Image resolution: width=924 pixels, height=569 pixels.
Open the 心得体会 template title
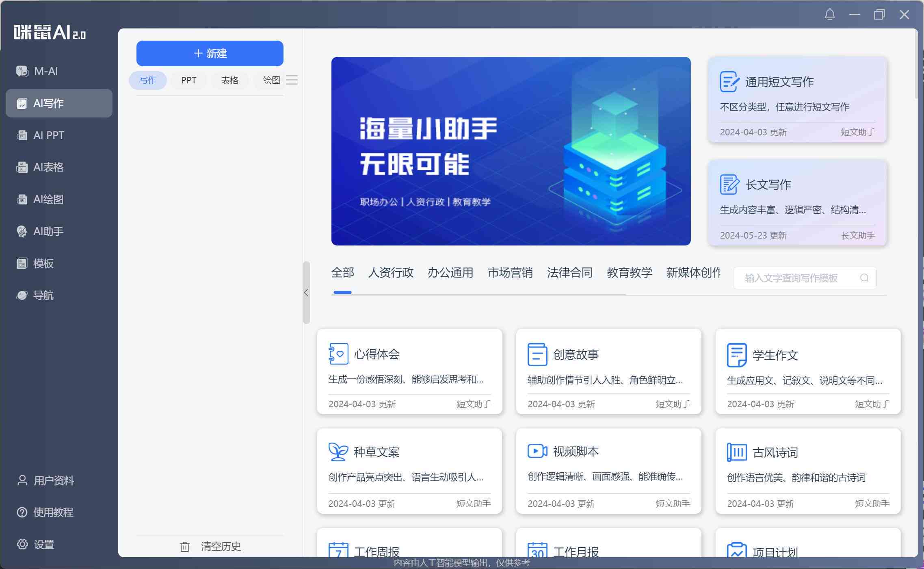377,354
